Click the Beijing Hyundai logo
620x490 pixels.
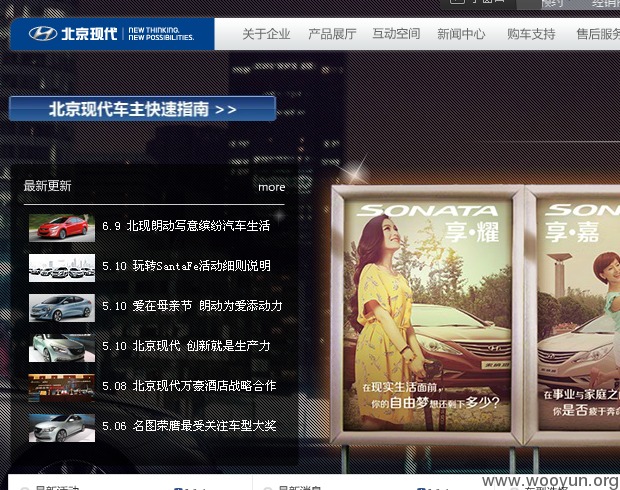point(112,34)
